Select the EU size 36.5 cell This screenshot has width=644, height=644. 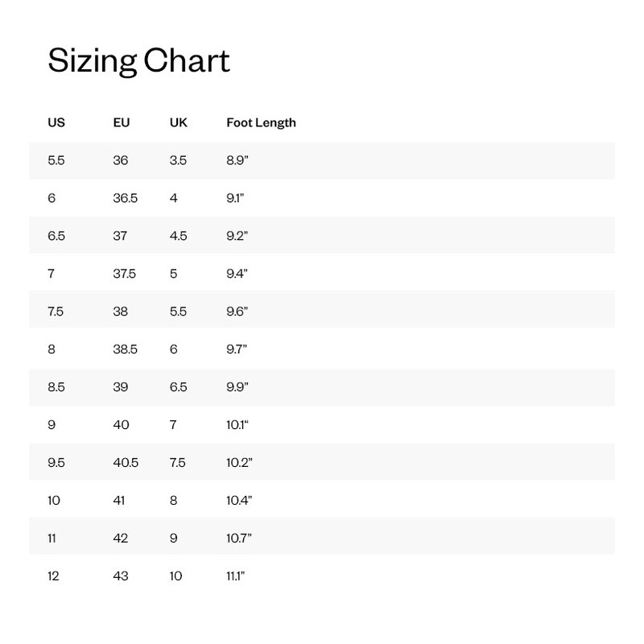pyautogui.click(x=125, y=198)
